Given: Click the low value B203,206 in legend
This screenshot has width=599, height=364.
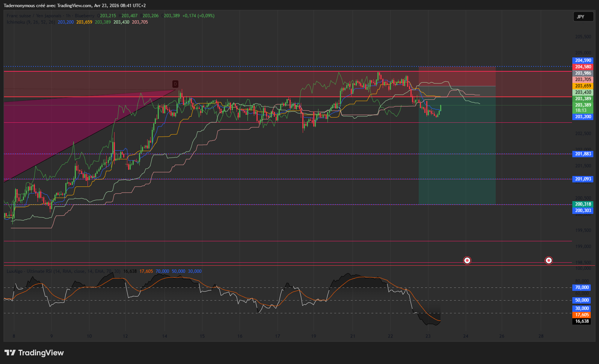Looking at the screenshot, I should (x=149, y=16).
